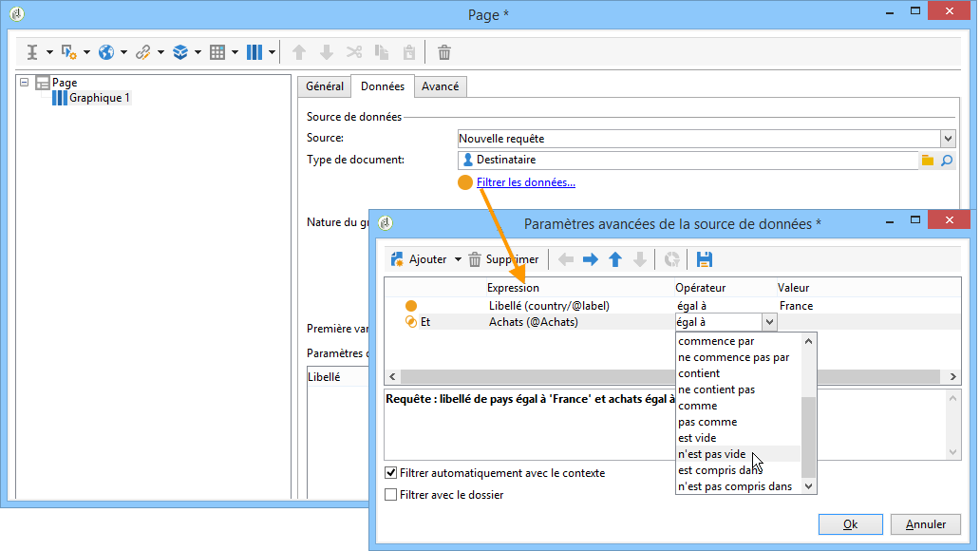980x551 pixels.
Task: Click the globe toolbar icon
Action: coord(106,52)
